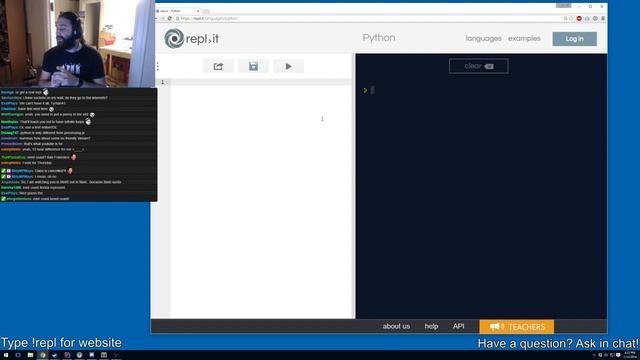The image size is (640, 360).
Task: Click the save floppy disk icon
Action: [253, 66]
